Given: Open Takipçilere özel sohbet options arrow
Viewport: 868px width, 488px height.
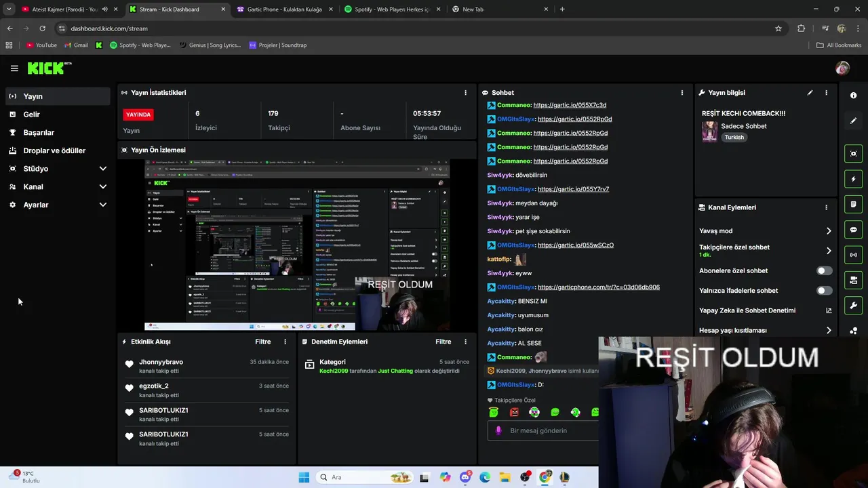Looking at the screenshot, I should [x=829, y=251].
